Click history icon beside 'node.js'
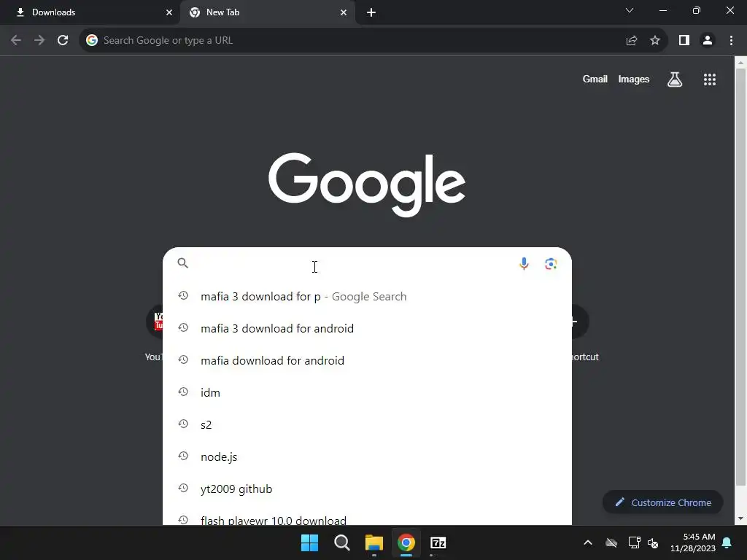 click(x=183, y=456)
